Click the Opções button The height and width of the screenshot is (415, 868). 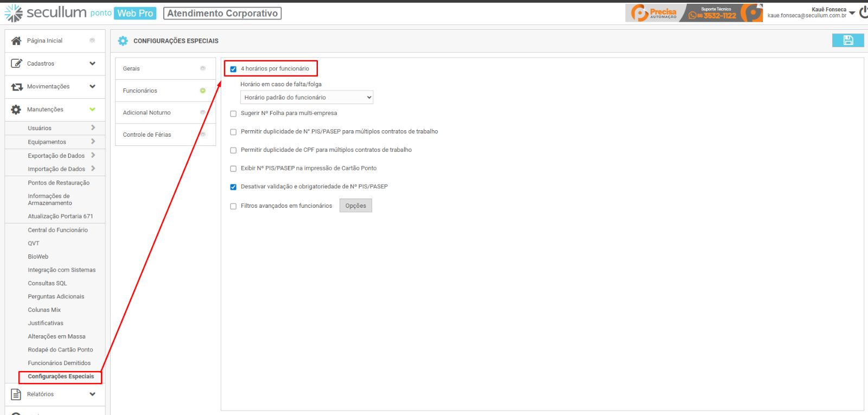point(355,206)
